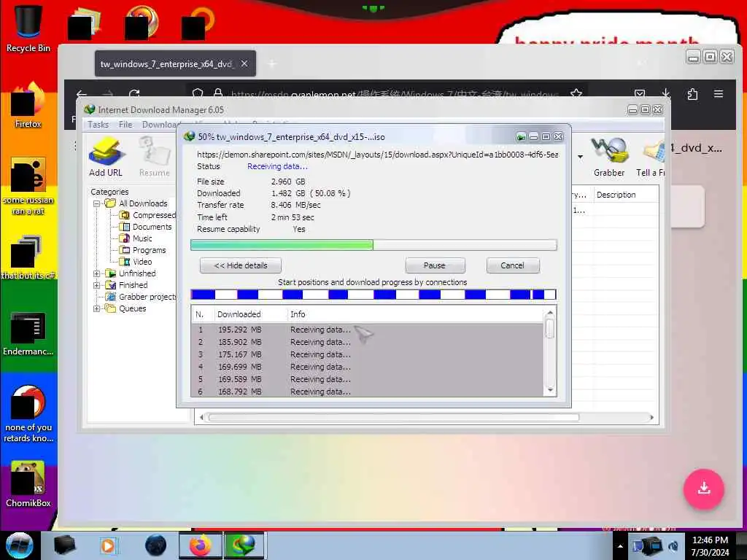Click the connections list scroll up arrow
The image size is (747, 560).
point(550,313)
